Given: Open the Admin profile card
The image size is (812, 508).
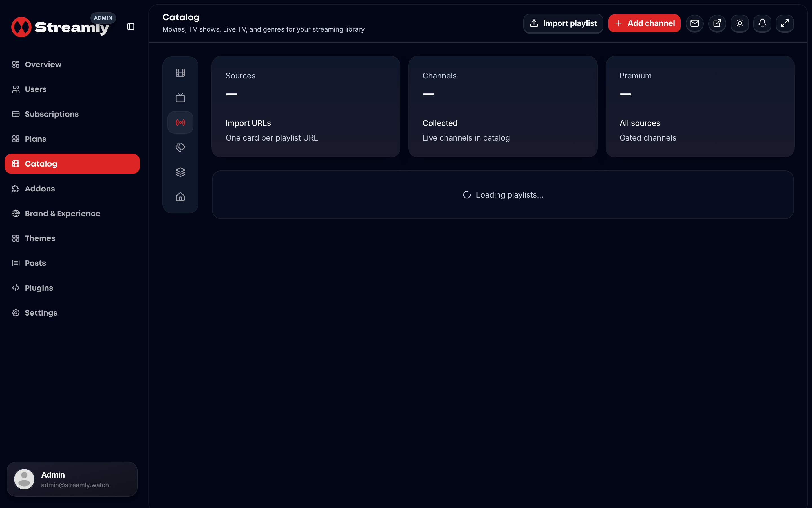Looking at the screenshot, I should click(x=72, y=479).
